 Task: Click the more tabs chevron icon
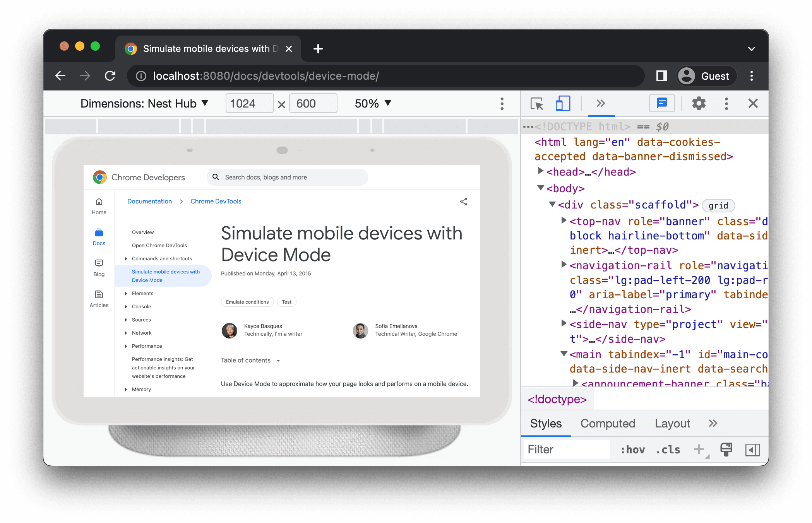pyautogui.click(x=600, y=104)
